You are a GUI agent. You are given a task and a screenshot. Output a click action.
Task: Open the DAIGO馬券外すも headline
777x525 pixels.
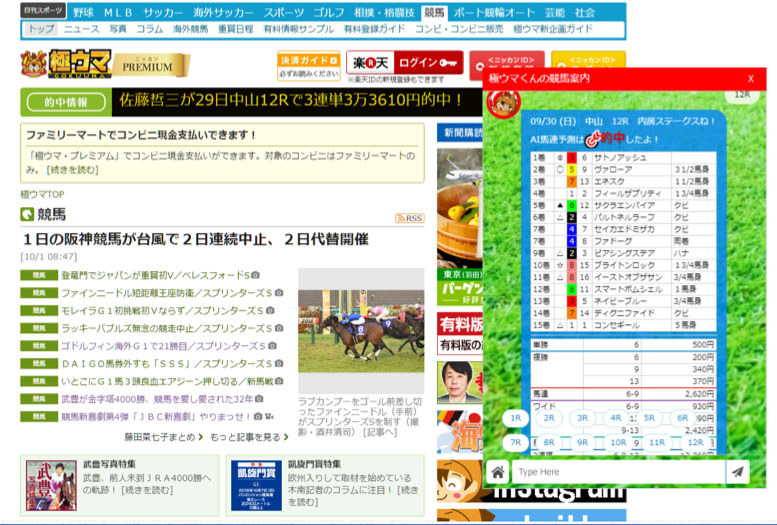pyautogui.click(x=166, y=363)
